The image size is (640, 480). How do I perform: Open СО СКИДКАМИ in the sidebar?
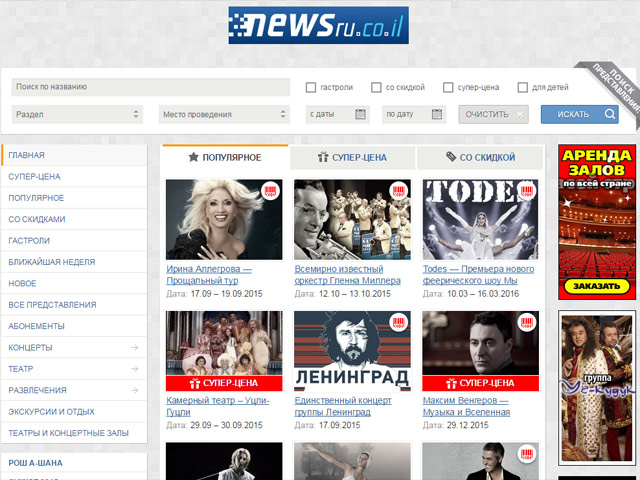[x=74, y=219]
